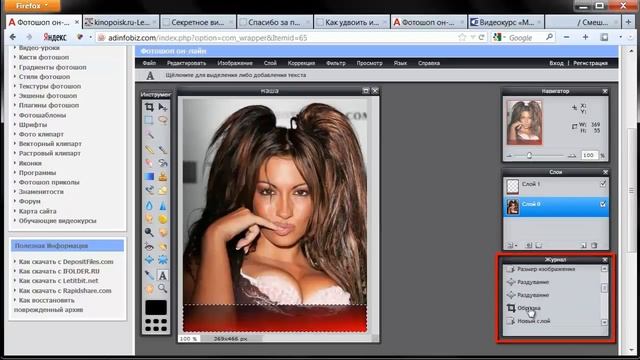The image size is (640, 360).
Task: Open the black foreground color swatch
Action: pyautogui.click(x=156, y=307)
